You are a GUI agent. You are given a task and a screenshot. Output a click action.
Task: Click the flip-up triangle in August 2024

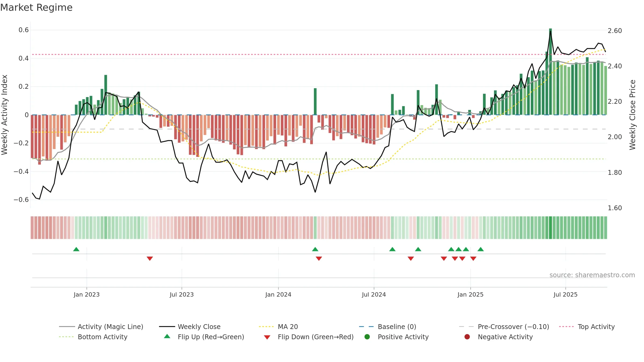tap(392, 249)
